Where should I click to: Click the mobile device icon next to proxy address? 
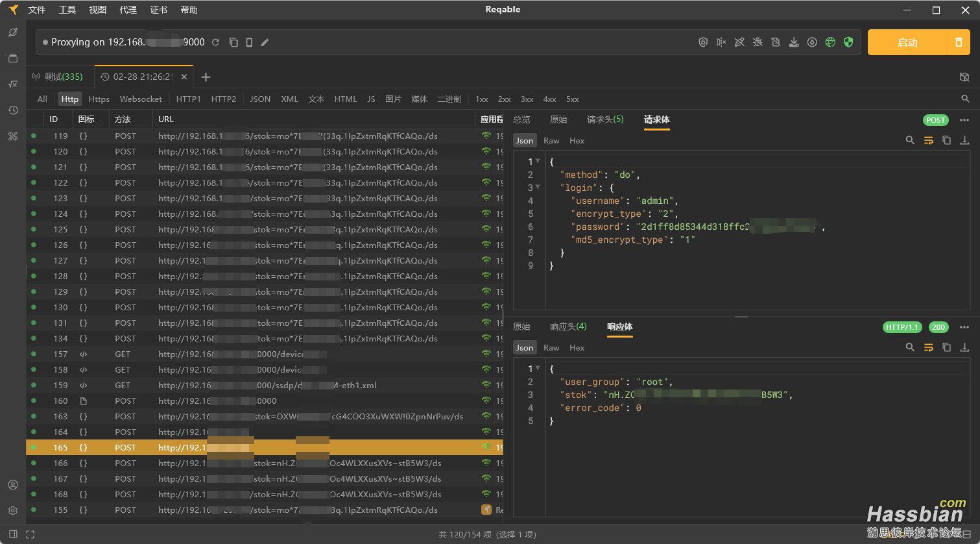pyautogui.click(x=249, y=42)
